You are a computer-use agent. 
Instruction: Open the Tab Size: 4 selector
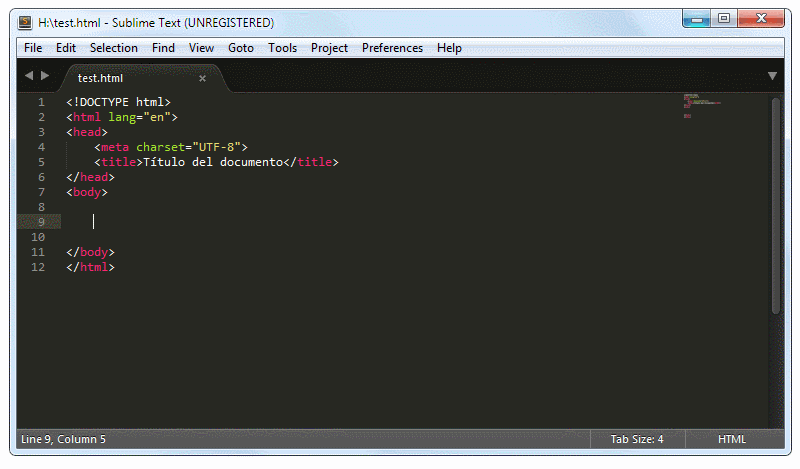637,439
